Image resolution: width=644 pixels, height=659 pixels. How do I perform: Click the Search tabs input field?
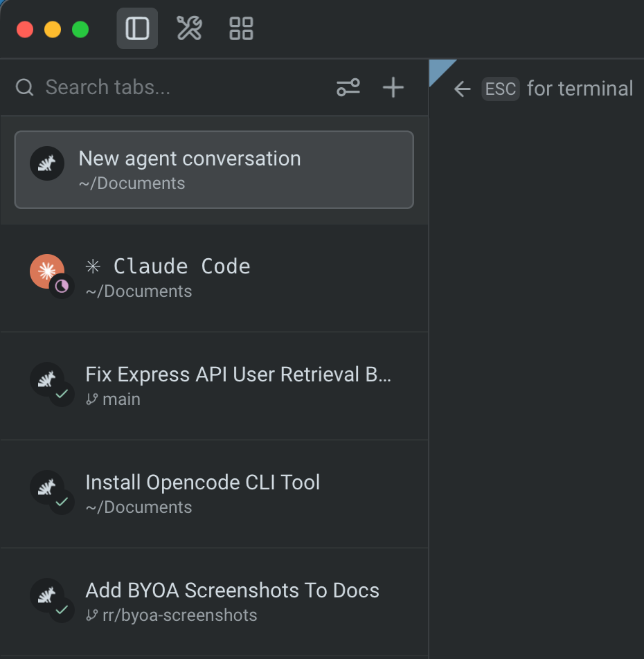point(138,87)
